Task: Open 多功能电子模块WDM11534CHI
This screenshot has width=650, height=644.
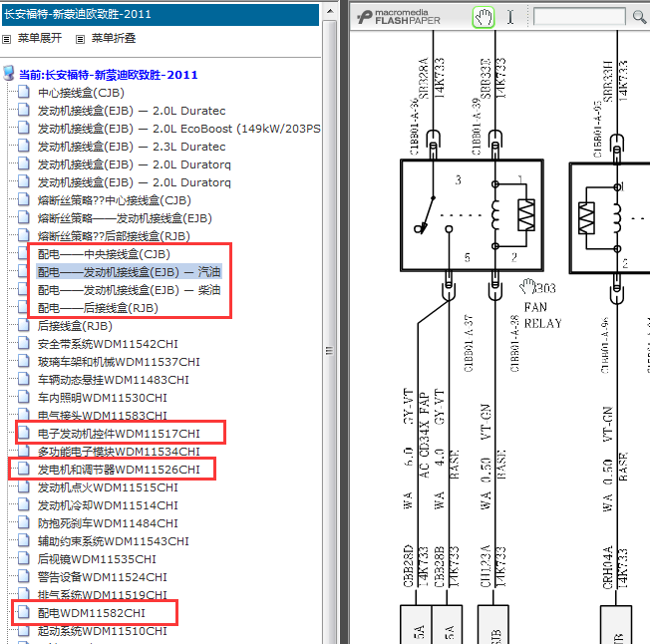Action: tap(119, 452)
